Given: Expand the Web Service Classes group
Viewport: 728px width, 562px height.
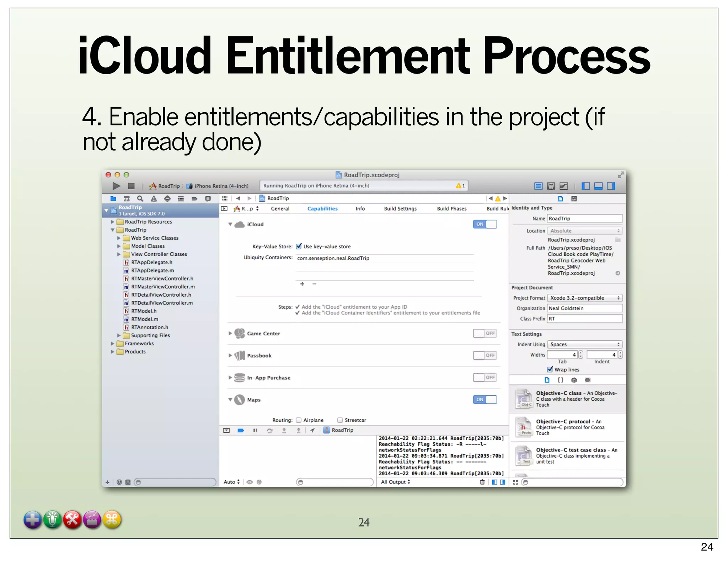Looking at the screenshot, I should pyautogui.click(x=119, y=238).
